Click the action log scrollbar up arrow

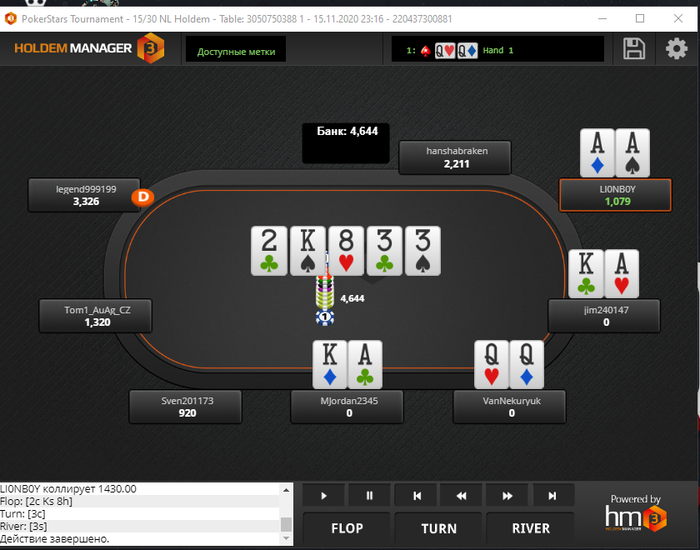(286, 490)
